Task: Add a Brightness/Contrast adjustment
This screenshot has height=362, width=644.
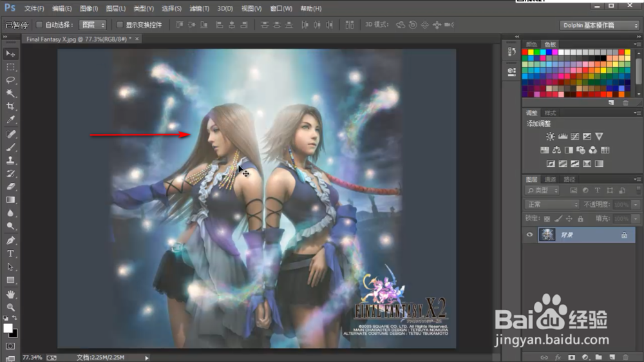Action: coord(551,137)
